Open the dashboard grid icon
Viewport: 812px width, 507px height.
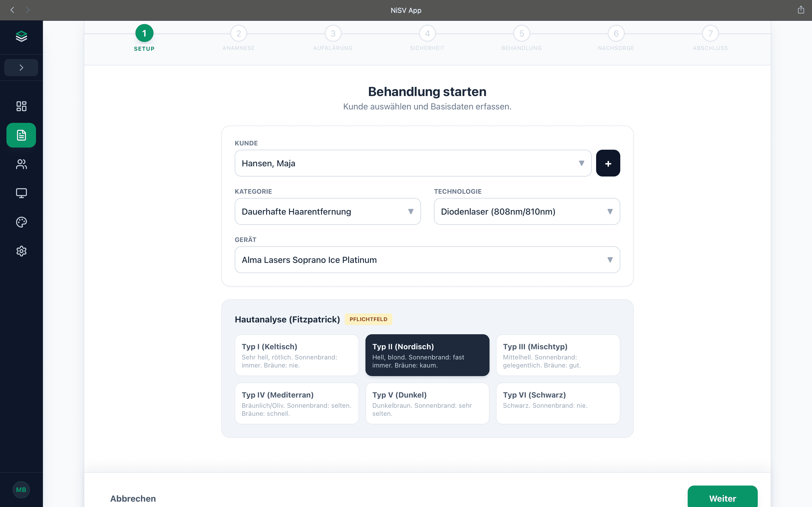point(21,106)
